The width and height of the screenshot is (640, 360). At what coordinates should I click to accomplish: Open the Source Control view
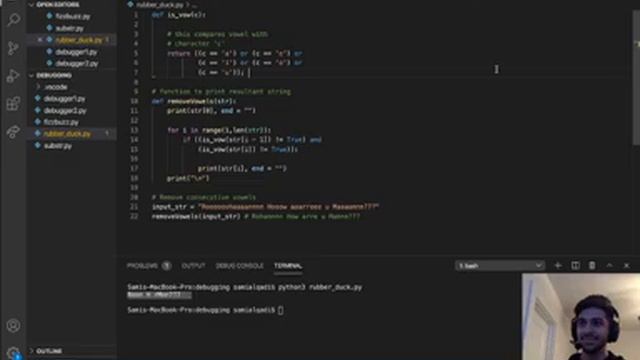(x=13, y=48)
